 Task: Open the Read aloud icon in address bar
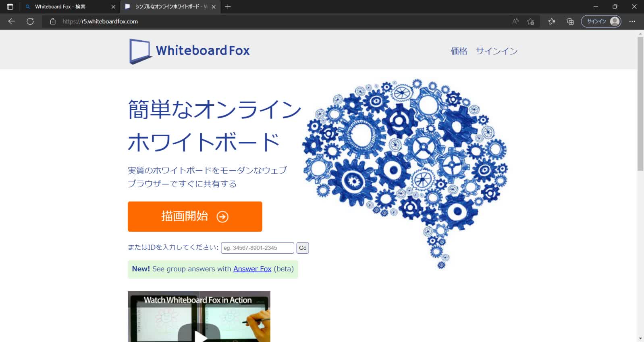515,21
